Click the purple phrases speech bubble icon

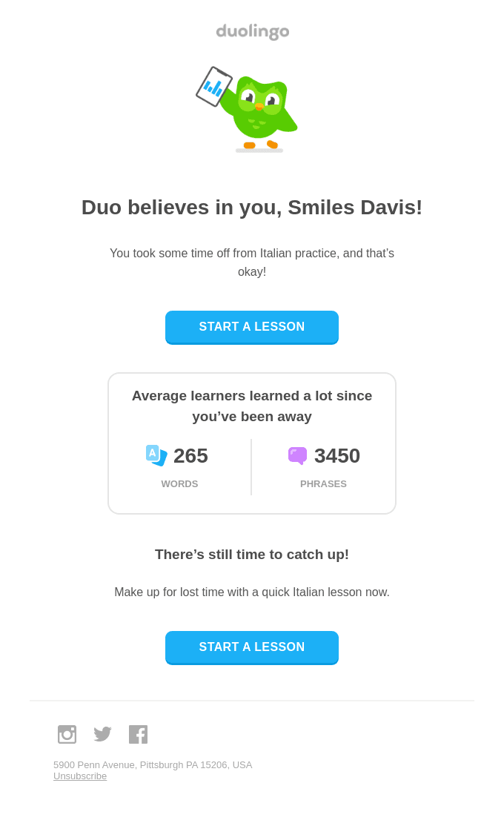coord(297,456)
